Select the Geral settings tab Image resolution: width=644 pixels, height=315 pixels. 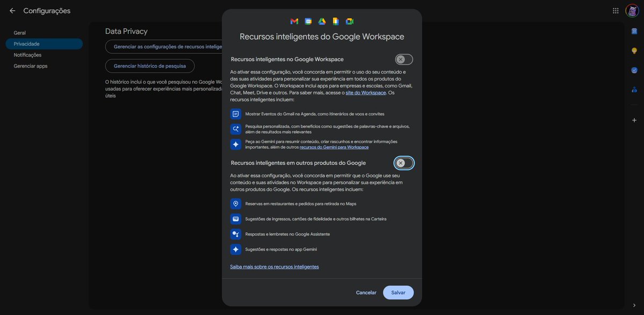(x=20, y=33)
